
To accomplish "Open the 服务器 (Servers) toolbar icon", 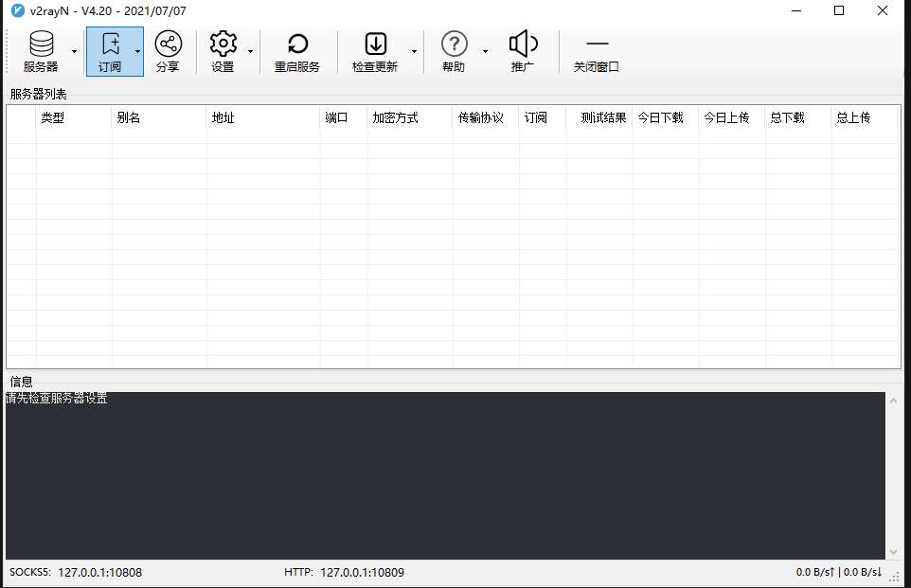I will (x=41, y=51).
